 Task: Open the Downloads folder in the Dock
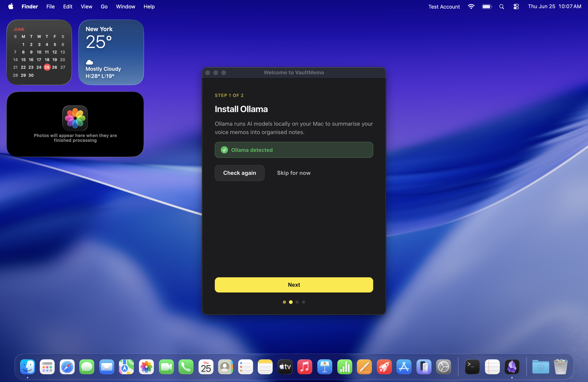click(541, 367)
